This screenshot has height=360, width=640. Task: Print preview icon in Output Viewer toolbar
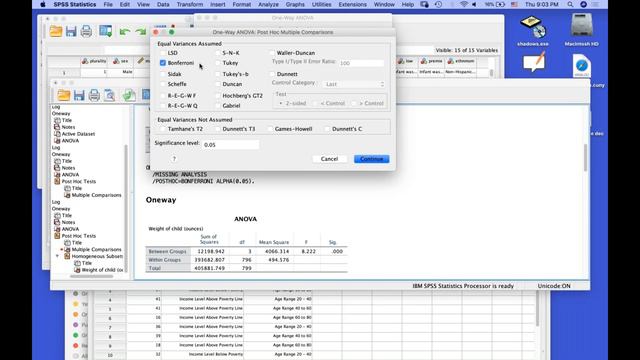[109, 95]
